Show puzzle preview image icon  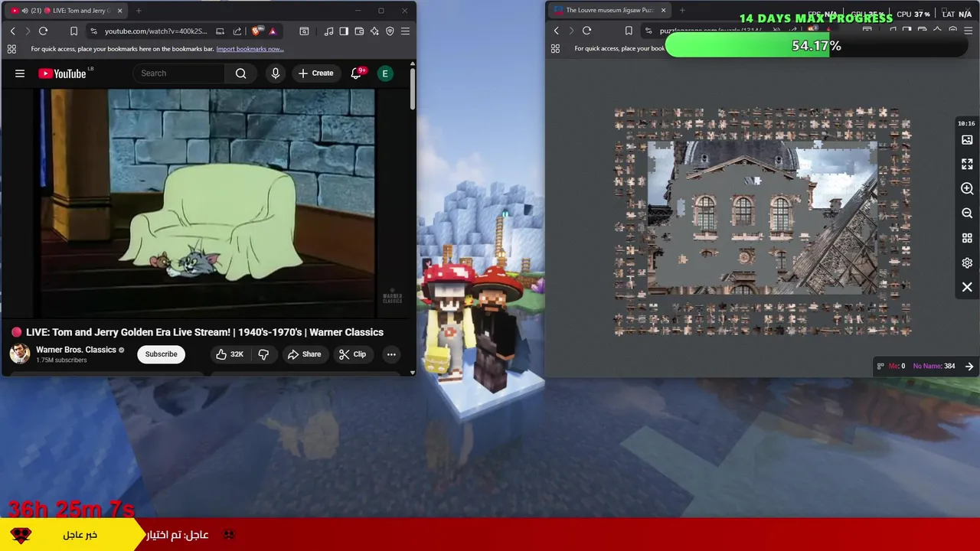point(967,140)
